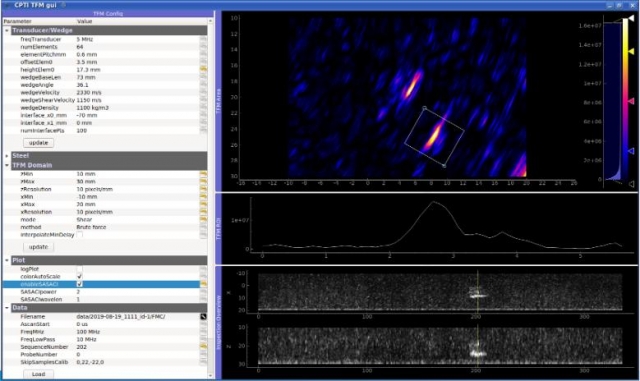Click the reset arrow icon beside enableSASACI
Image resolution: width=640 pixels, height=381 pixels.
[x=203, y=284]
